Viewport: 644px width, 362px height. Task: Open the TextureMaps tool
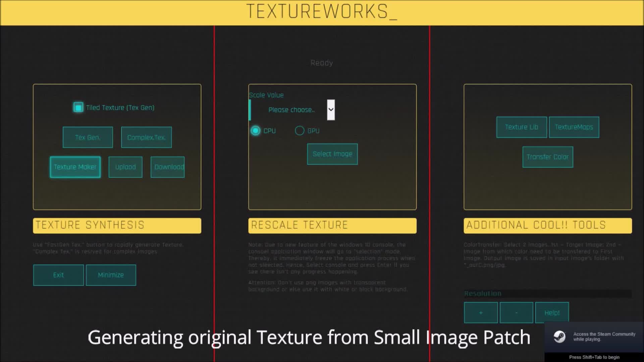pyautogui.click(x=574, y=127)
